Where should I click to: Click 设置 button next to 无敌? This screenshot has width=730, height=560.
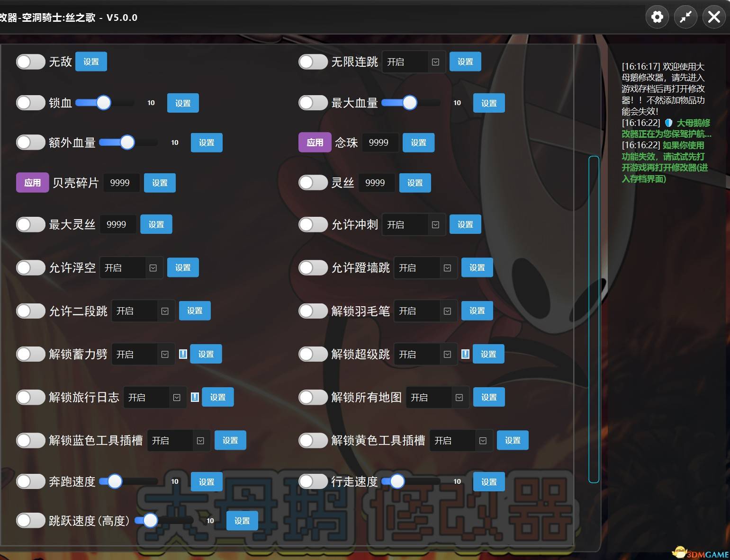pyautogui.click(x=91, y=62)
